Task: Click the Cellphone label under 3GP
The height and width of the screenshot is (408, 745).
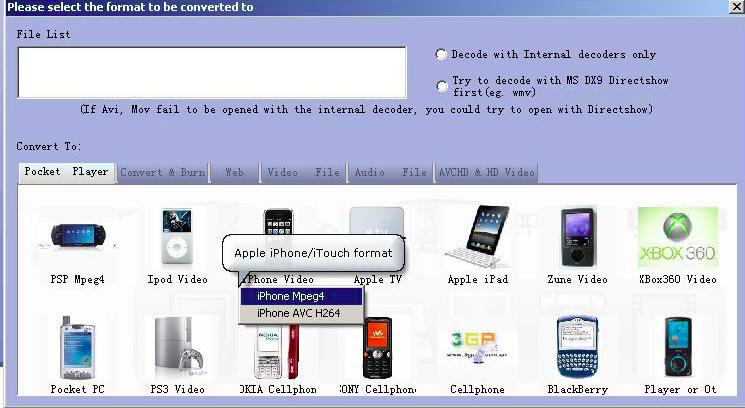Action: pyautogui.click(x=478, y=389)
